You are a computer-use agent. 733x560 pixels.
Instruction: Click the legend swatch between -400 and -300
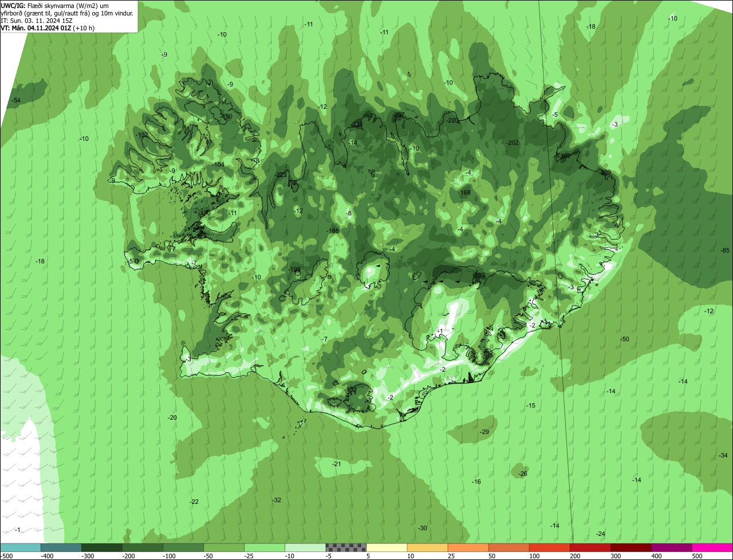[x=61, y=547]
